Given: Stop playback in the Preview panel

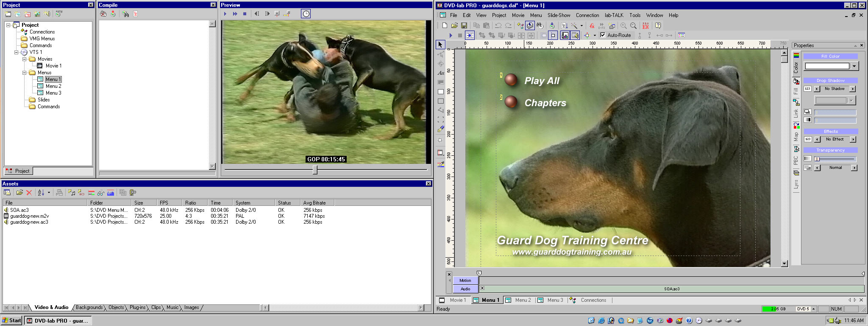Looking at the screenshot, I should 245,14.
